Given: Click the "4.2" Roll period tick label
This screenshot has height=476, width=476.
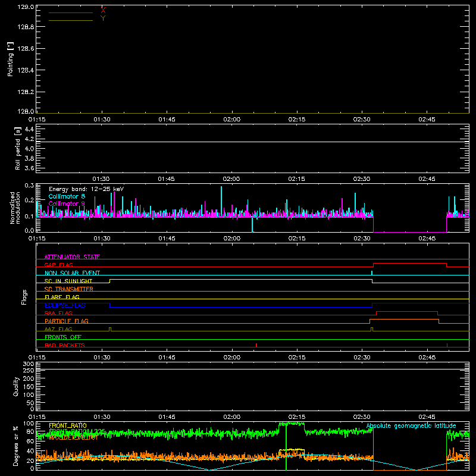Looking at the screenshot, I should pos(29,139).
